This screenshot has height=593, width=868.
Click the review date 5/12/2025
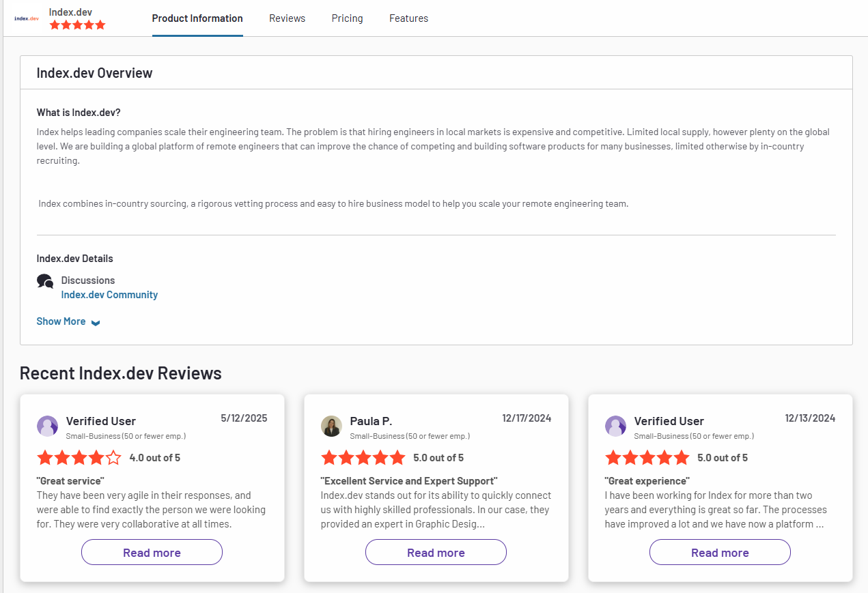(x=244, y=418)
